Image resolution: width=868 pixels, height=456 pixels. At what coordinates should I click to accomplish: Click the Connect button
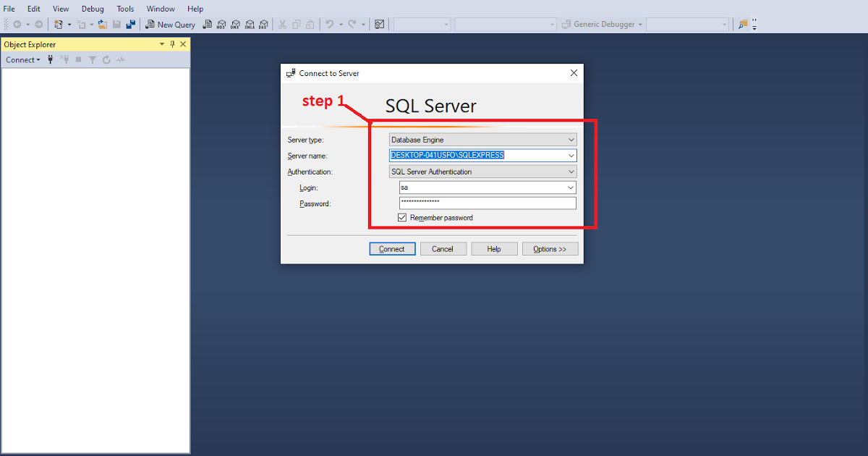392,248
